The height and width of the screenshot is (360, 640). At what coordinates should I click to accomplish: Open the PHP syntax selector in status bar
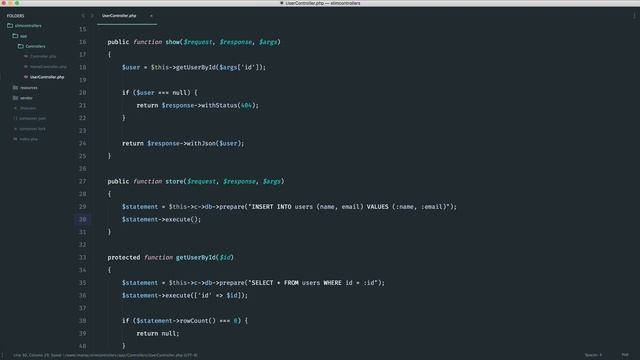point(625,355)
